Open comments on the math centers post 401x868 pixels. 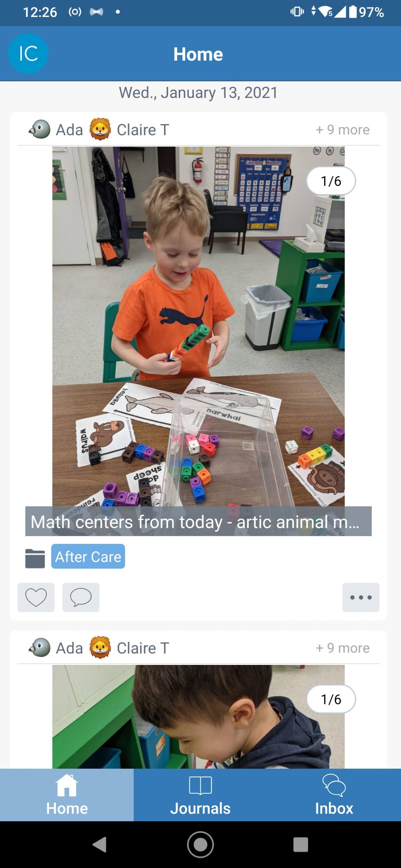point(81,597)
